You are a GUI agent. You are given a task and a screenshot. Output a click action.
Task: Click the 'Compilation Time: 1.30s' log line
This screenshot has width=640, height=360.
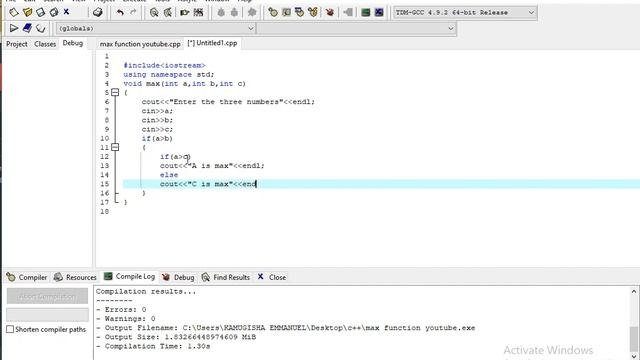[153, 346]
